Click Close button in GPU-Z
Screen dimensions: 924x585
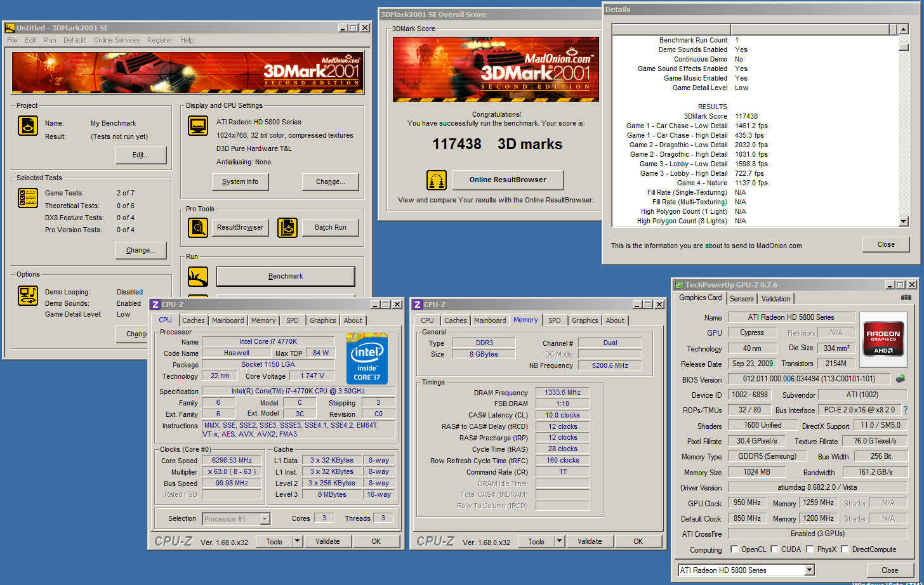point(890,570)
